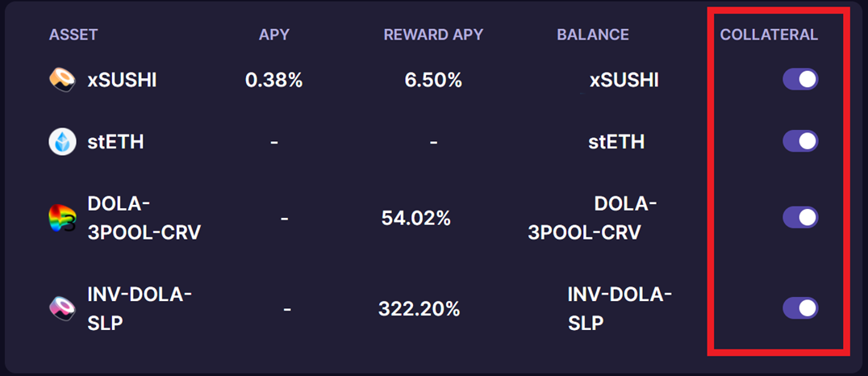This screenshot has height=376, width=868.
Task: Click the stETH token icon
Action: pyautogui.click(x=62, y=142)
